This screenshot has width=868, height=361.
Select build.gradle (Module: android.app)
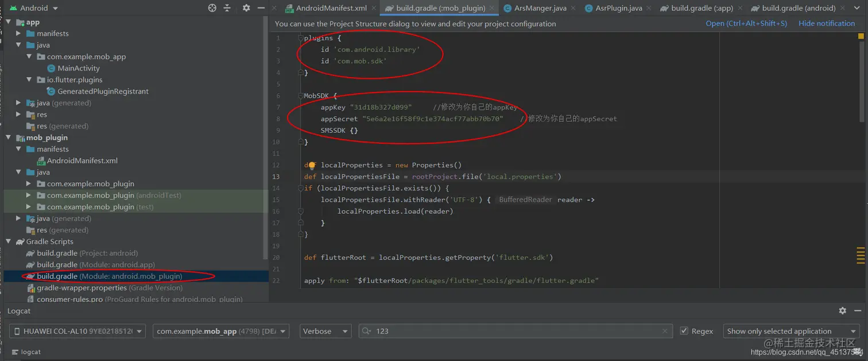[96, 265]
